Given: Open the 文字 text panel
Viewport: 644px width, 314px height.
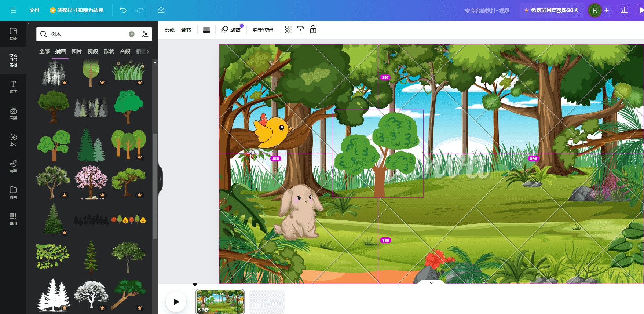Looking at the screenshot, I should (x=13, y=87).
